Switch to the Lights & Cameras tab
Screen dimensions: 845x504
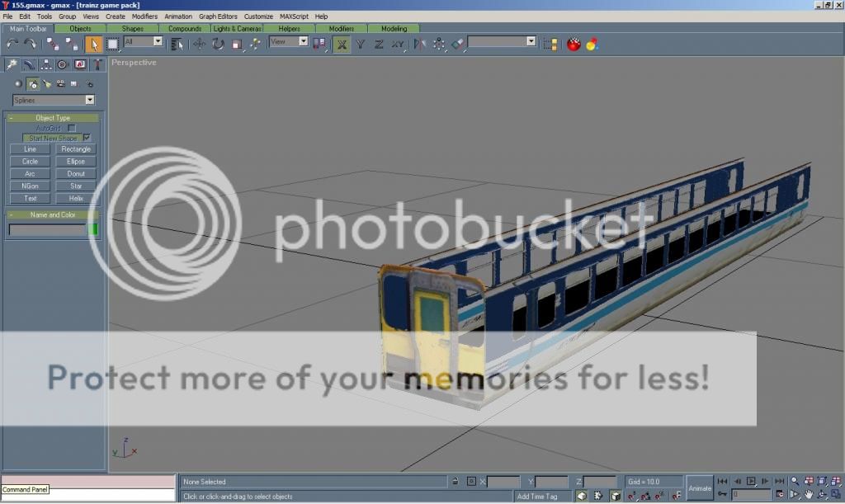(237, 29)
